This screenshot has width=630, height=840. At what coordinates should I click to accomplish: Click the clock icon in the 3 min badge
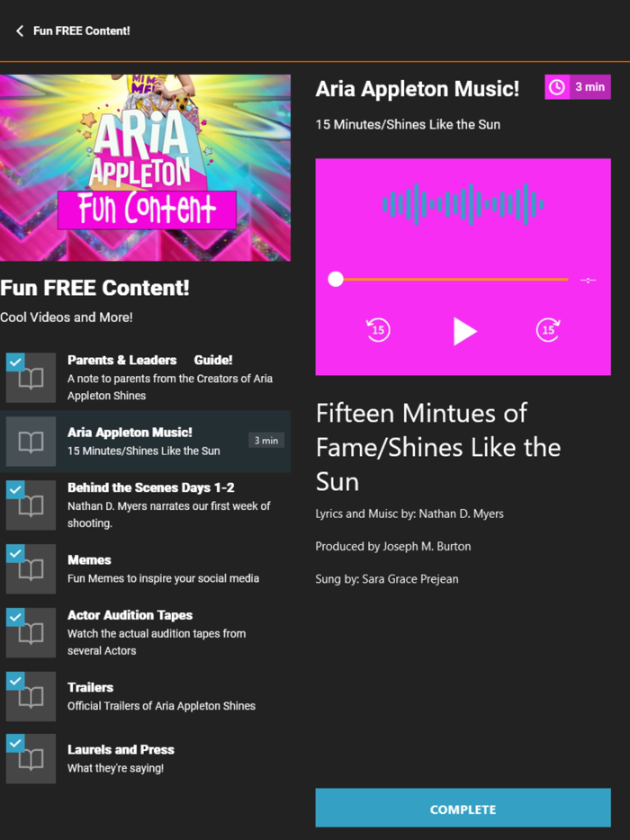coord(557,86)
